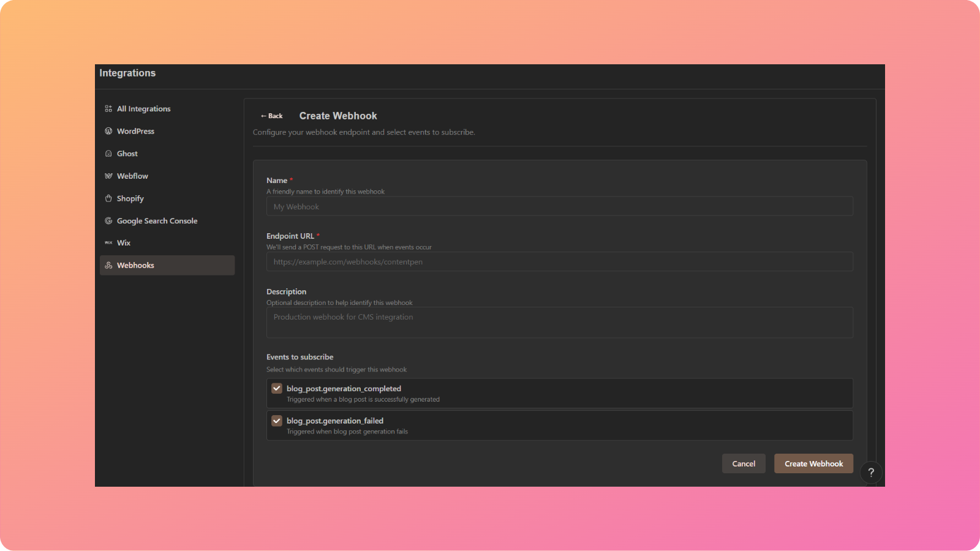Go Back using the back link
The image size is (980, 551).
coord(272,116)
